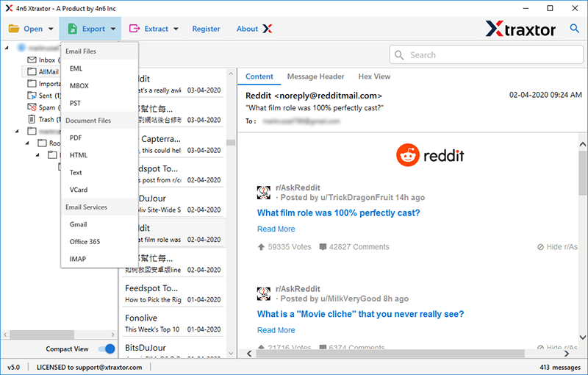588x375 pixels.
Task: Click the Export file icon
Action: click(x=72, y=29)
